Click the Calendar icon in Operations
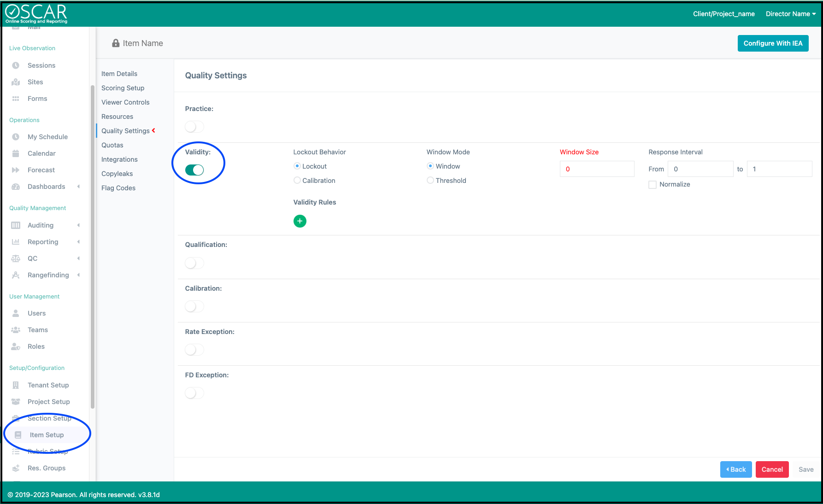 (x=16, y=153)
